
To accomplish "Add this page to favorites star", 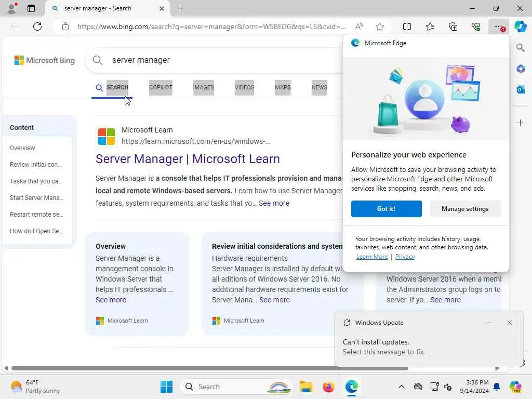I will tap(380, 26).
